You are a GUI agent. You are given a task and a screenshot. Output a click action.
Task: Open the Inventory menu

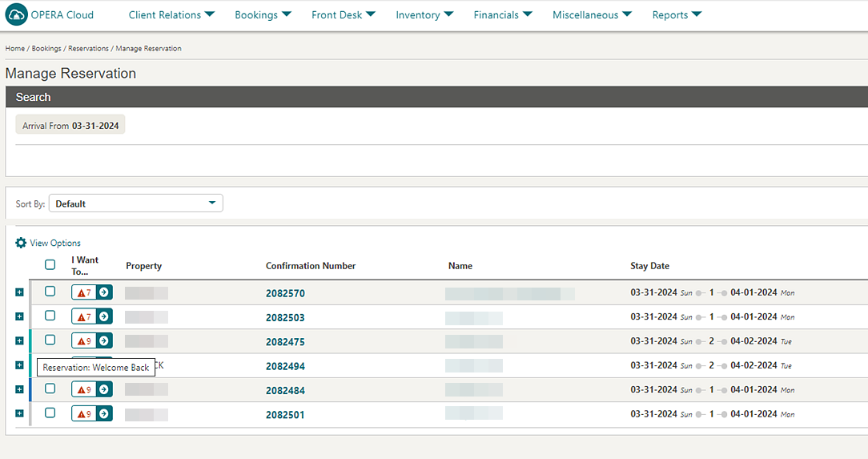click(x=424, y=15)
